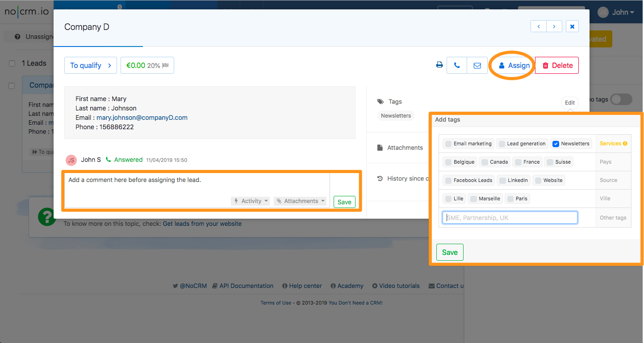Uncheck the Newsletters tag checkbox

(556, 144)
